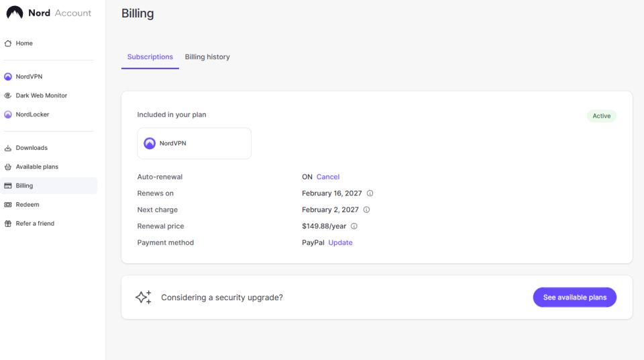Click the 'PayPal' payment value
Viewport: 644px width, 360px height.
(313, 242)
